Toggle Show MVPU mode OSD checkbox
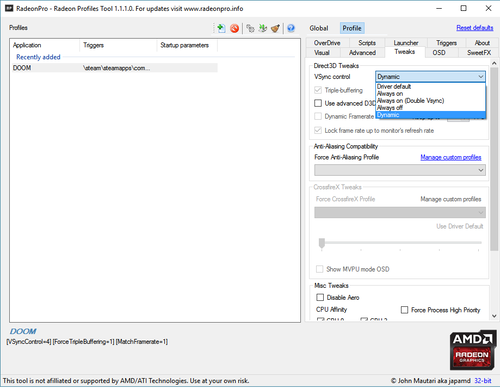Image resolution: width=500 pixels, height=389 pixels. 319,269
